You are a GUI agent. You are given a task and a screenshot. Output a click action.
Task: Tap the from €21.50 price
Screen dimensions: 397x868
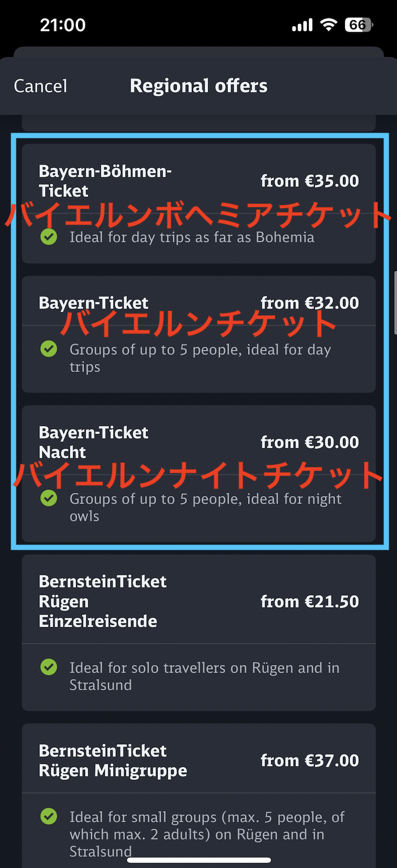tap(309, 601)
